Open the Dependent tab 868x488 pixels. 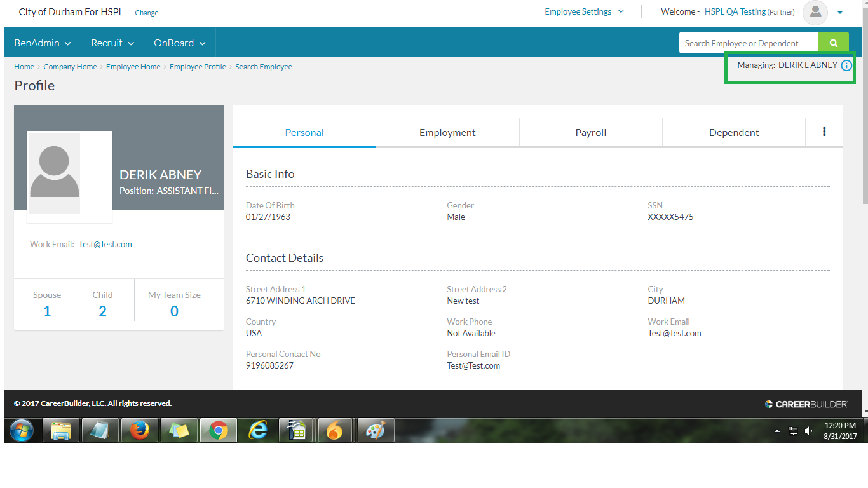[734, 132]
